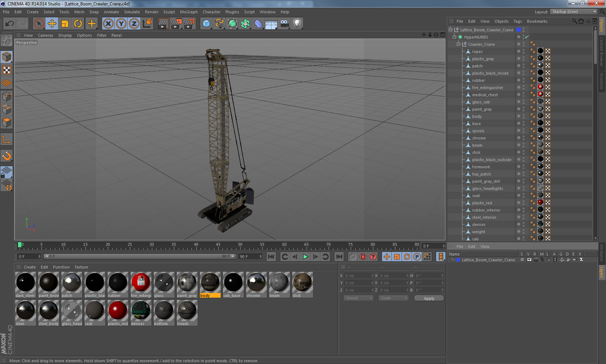Select Model mode in left palette
606x364 pixels.
coord(6,57)
